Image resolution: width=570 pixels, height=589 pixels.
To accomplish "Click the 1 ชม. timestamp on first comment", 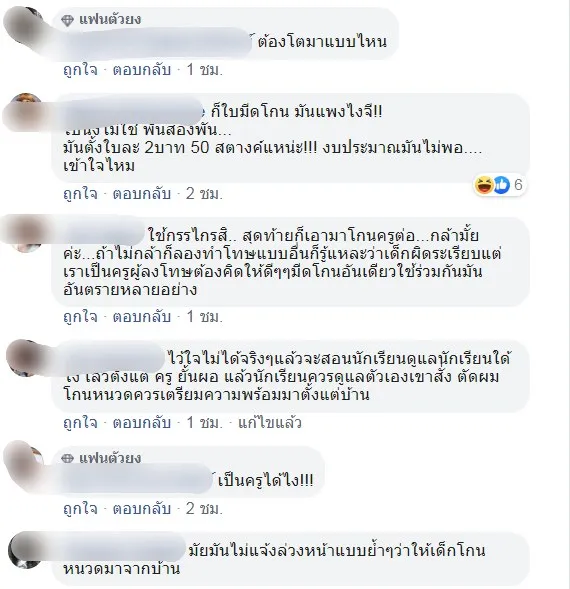I will (204, 70).
